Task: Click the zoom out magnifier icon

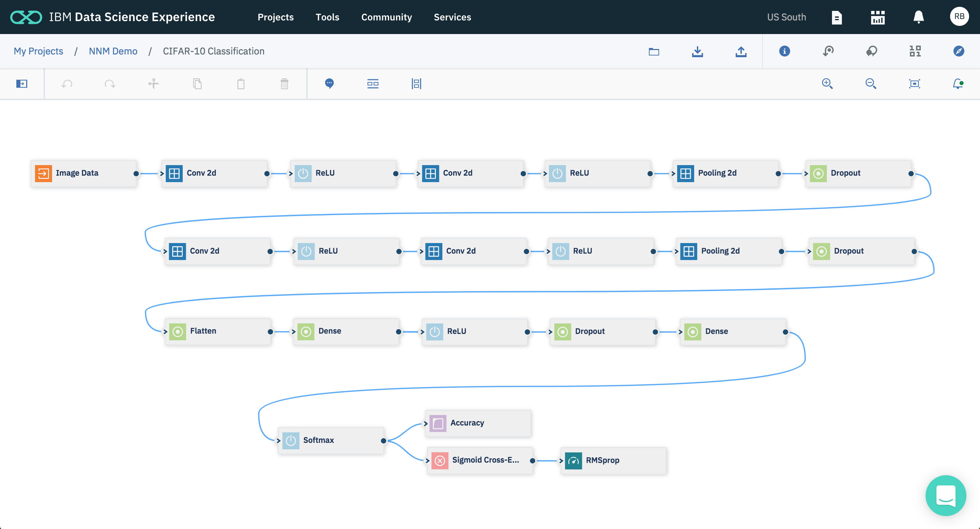Action: point(870,84)
